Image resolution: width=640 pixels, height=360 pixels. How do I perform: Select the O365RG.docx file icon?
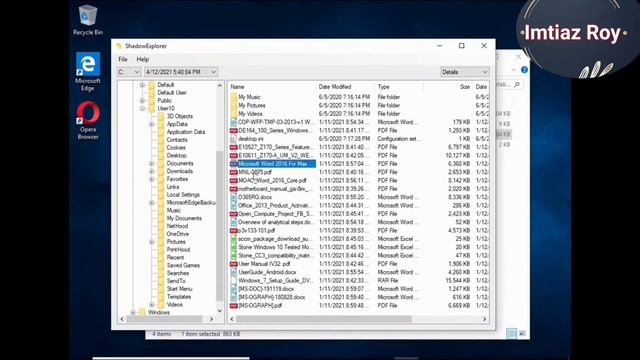(x=233, y=197)
